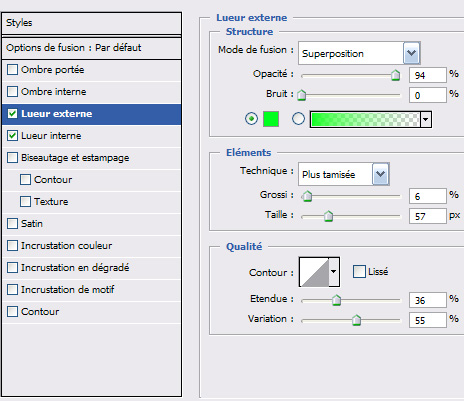Open the Contour curve dropdown arrow
464x401 pixels.
point(334,272)
